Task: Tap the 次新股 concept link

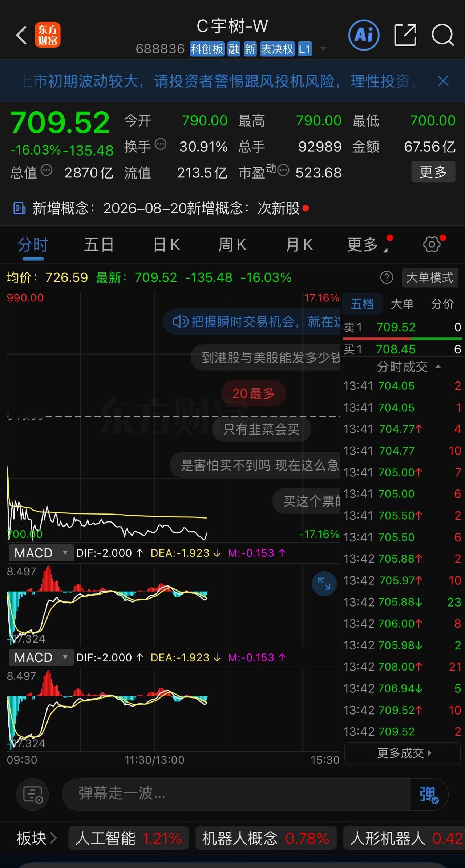Action: point(279,208)
